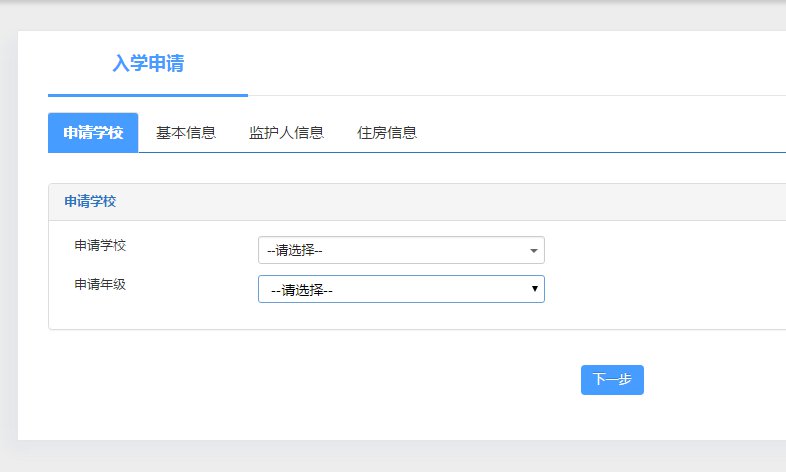Click the 下一步 button

[x=612, y=380]
